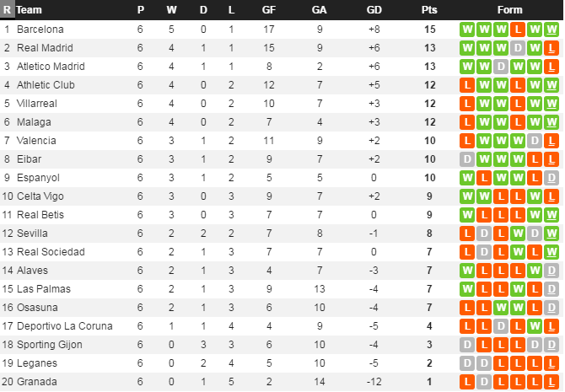Screen dimensions: 565x392
Task: Click Atletico Madrid's loss form badge
Action: [552, 67]
